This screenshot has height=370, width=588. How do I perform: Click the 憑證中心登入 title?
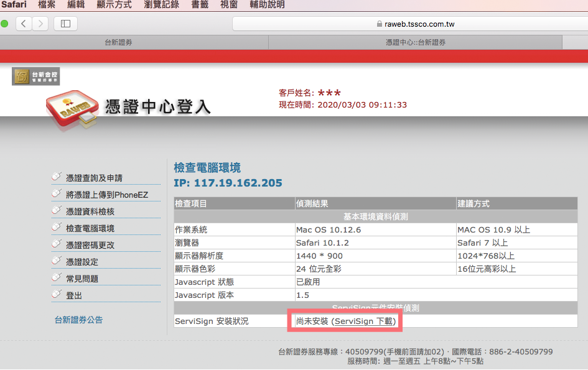(158, 107)
